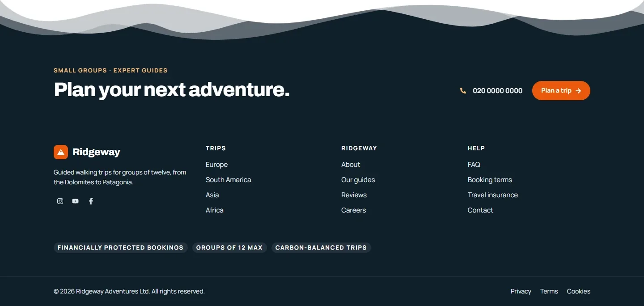Viewport: 644px width, 306px height.
Task: Click the Plan a trip button
Action: click(x=561, y=91)
